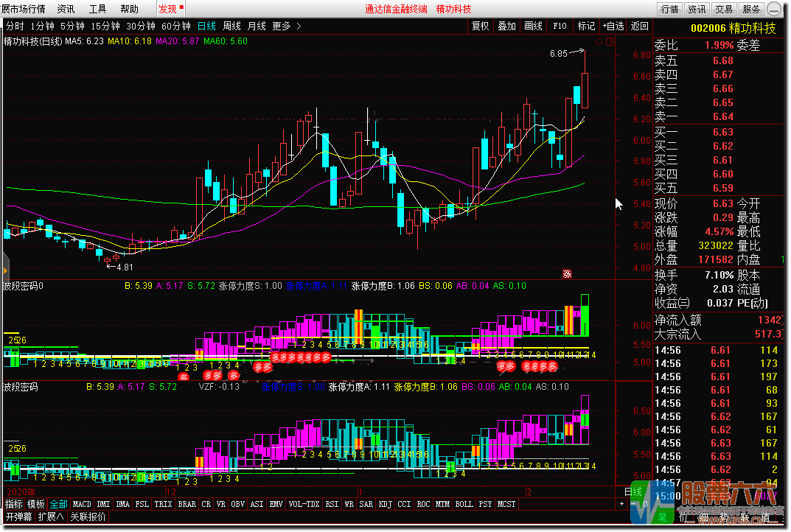Click the diamond icon above the chart

point(597,42)
